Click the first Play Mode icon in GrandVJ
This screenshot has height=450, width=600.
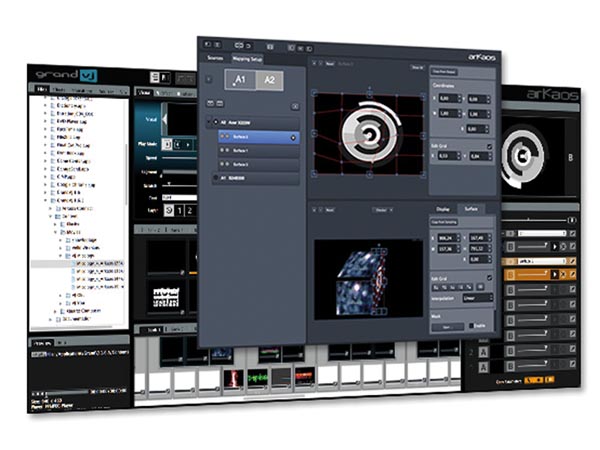[166, 144]
